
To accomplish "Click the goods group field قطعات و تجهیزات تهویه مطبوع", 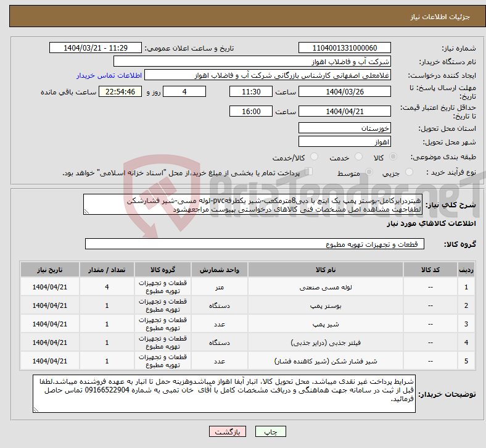I will [255, 244].
